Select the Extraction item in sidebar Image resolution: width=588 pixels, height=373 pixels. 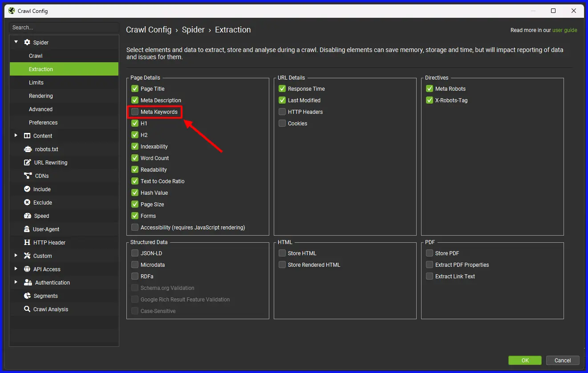[64, 69]
